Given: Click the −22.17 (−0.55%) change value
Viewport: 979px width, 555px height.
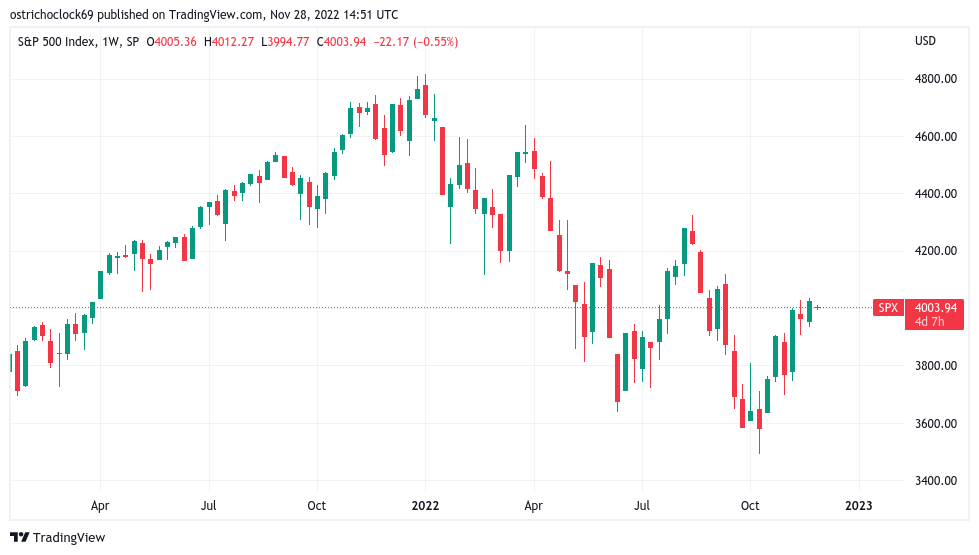Looking at the screenshot, I should [416, 42].
